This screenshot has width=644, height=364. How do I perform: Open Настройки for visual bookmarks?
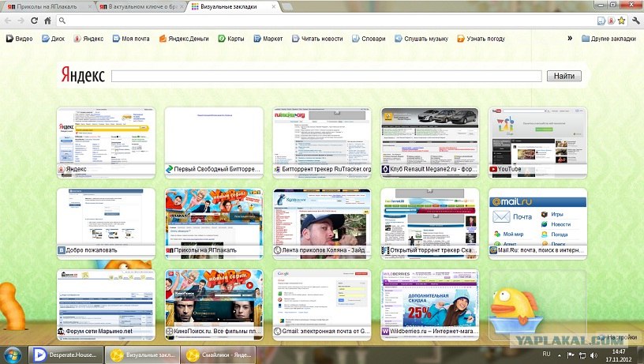point(618,337)
